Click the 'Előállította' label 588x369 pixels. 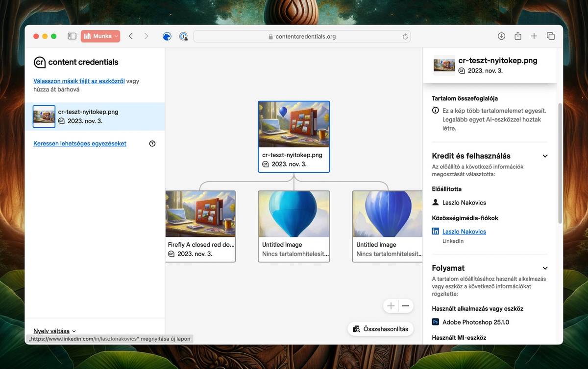[x=447, y=189]
